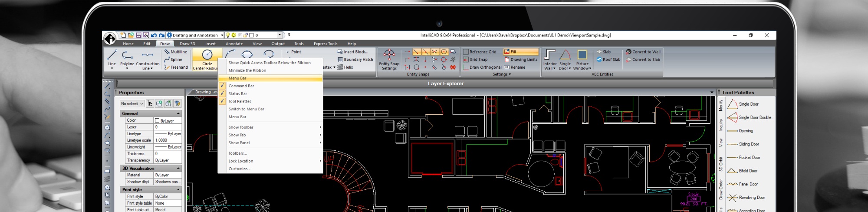Click the Save icon in quick access toolbar
The height and width of the screenshot is (212, 868).
coord(138,35)
